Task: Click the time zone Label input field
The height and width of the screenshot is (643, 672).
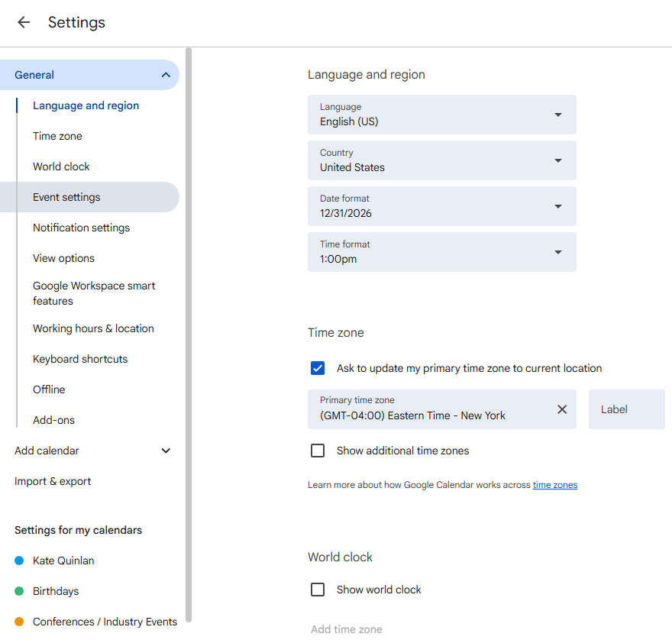Action: (627, 409)
